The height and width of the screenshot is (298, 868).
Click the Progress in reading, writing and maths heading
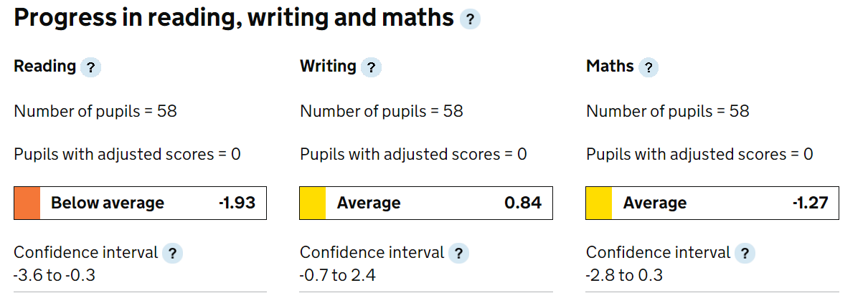pyautogui.click(x=234, y=19)
